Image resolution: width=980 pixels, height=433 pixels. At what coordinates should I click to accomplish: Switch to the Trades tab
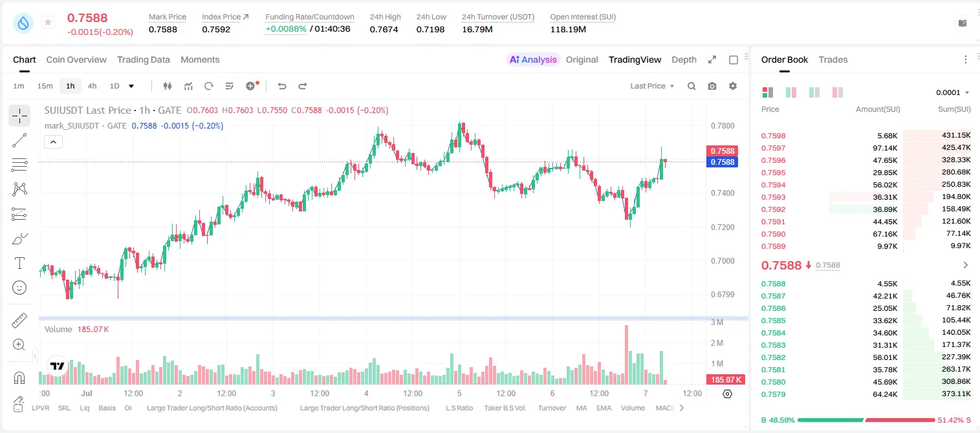point(833,59)
